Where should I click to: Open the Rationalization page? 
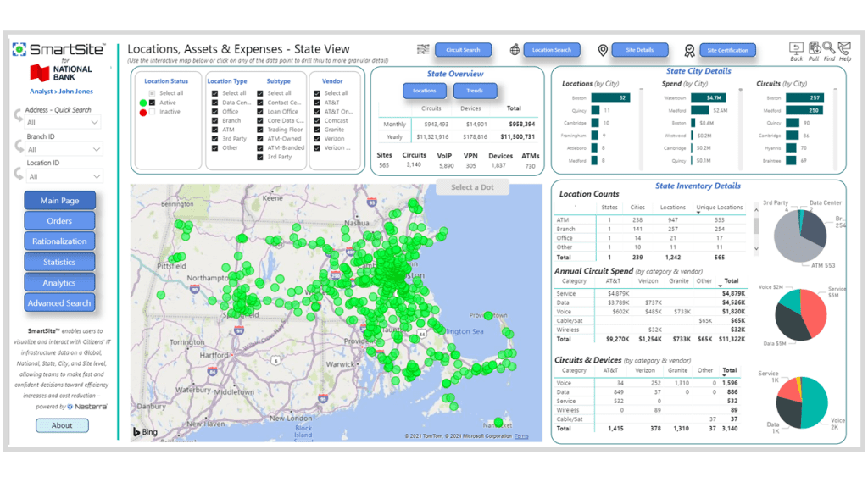coord(59,241)
